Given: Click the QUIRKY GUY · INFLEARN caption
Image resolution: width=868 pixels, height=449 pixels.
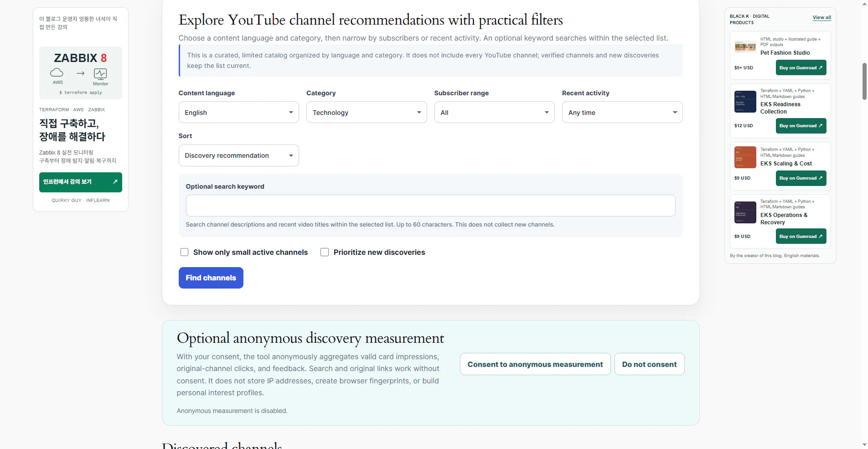Looking at the screenshot, I should (81, 201).
